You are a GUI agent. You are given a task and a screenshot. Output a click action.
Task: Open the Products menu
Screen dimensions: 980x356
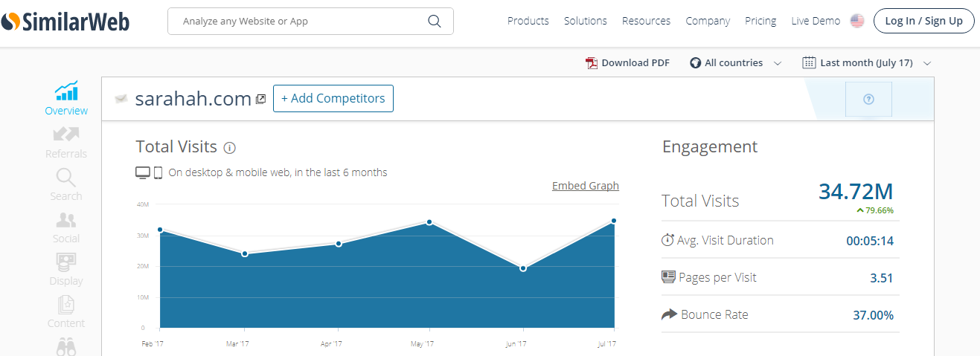click(x=528, y=21)
